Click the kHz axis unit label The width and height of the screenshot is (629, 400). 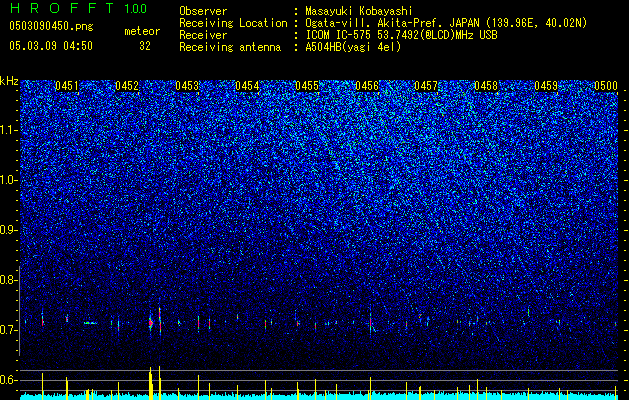[x=9, y=81]
